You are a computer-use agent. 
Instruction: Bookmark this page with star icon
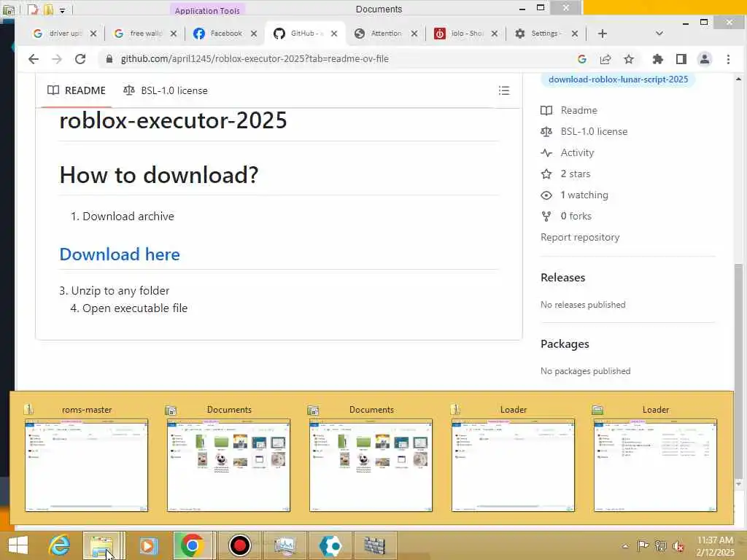[629, 59]
